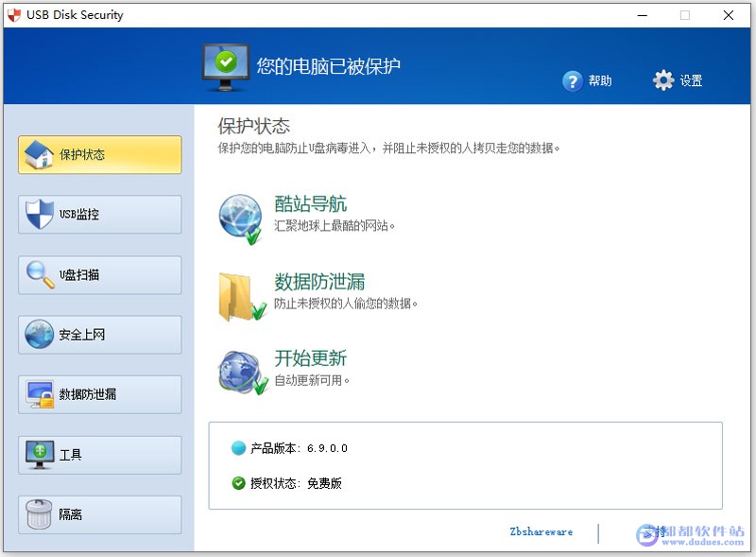
Task: Click the 您的电脑已被保护 status text
Action: [x=328, y=66]
